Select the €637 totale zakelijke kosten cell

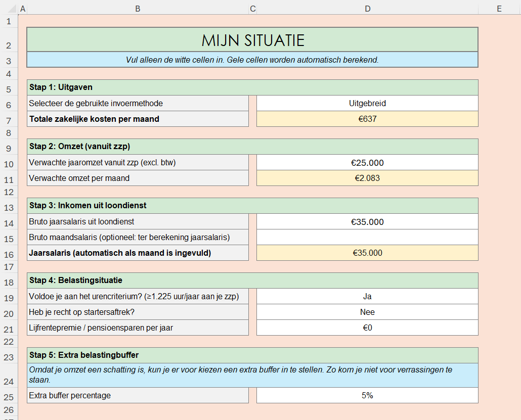(367, 119)
